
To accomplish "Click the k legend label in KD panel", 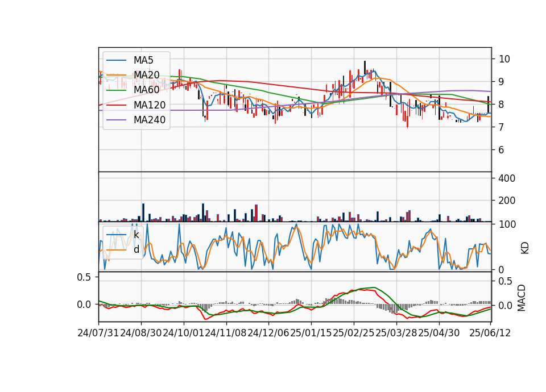I will [136, 235].
